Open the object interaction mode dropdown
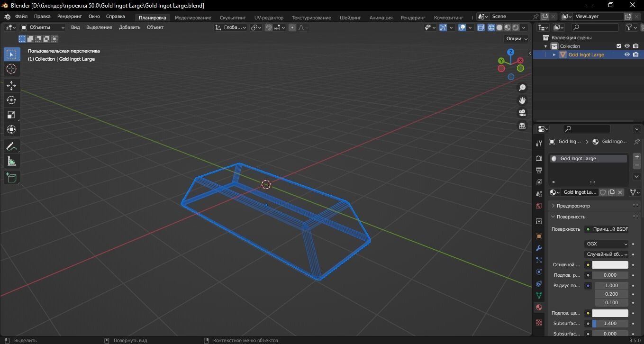The image size is (644, 344). pyautogui.click(x=43, y=27)
